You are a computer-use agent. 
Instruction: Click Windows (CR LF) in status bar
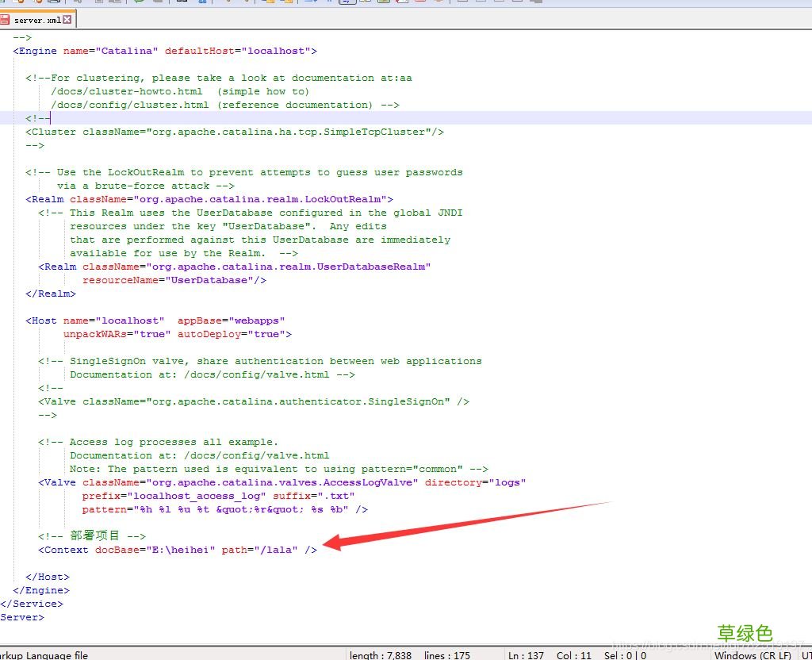(x=752, y=655)
